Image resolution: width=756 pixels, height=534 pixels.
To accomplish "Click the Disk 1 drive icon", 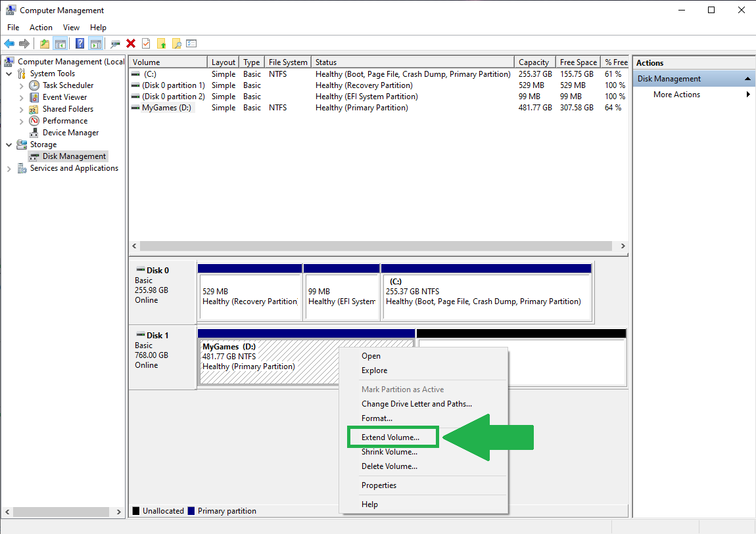I will tap(141, 334).
